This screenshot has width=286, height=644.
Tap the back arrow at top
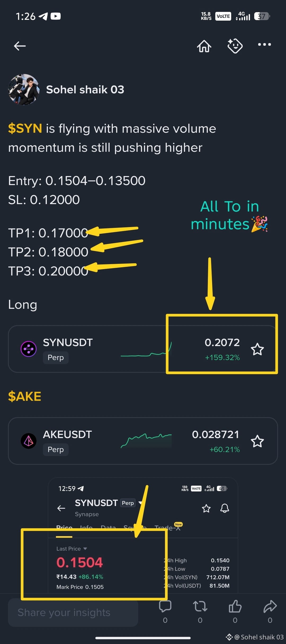click(20, 46)
